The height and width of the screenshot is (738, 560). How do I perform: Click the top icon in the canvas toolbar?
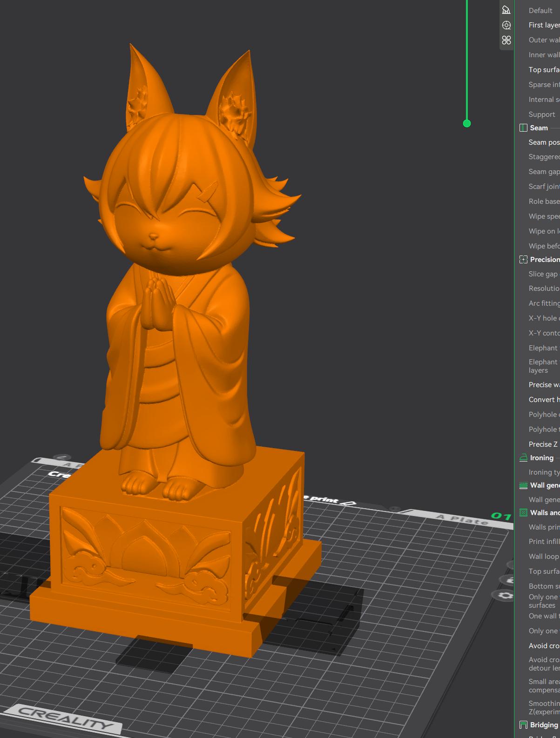(506, 10)
